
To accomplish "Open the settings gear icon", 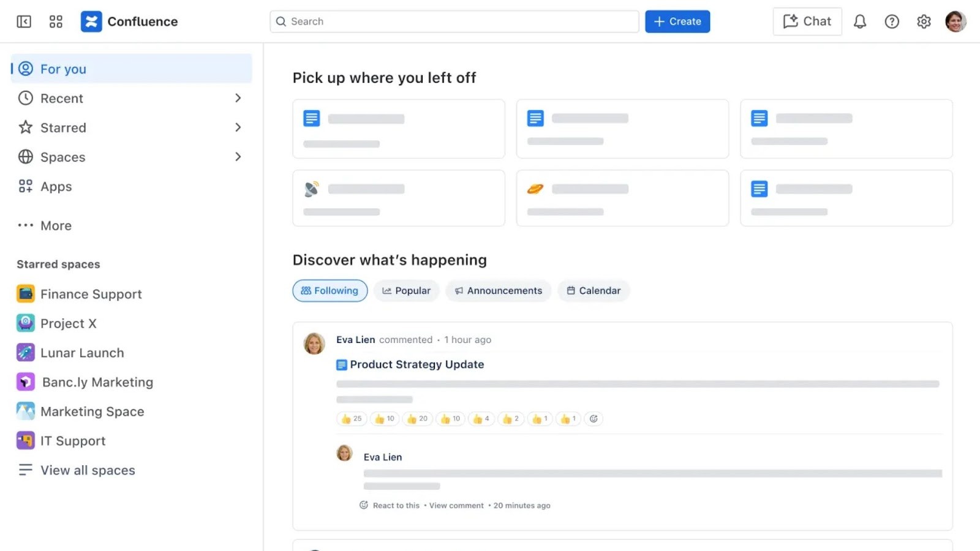I will pyautogui.click(x=924, y=21).
